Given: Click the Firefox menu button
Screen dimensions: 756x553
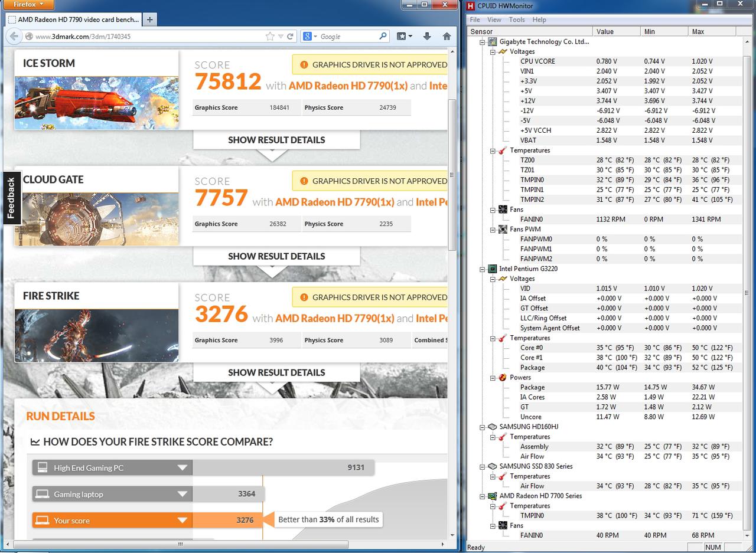Looking at the screenshot, I should tap(28, 5).
